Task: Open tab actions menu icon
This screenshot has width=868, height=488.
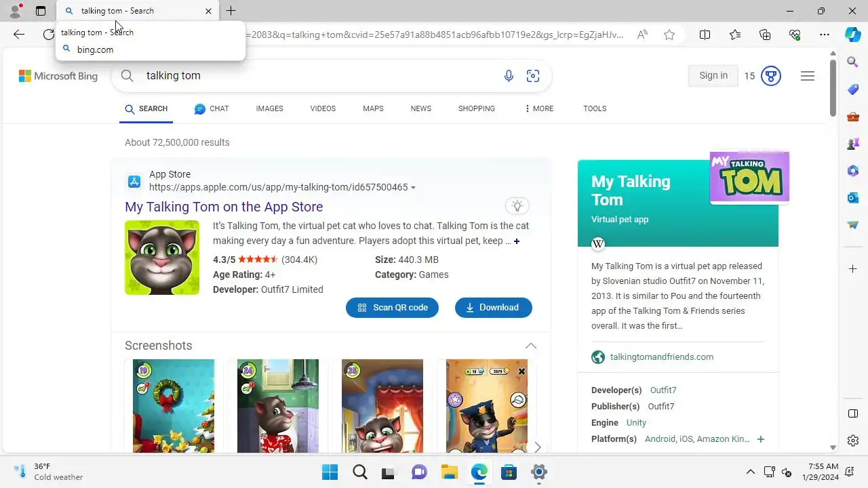Action: [41, 11]
